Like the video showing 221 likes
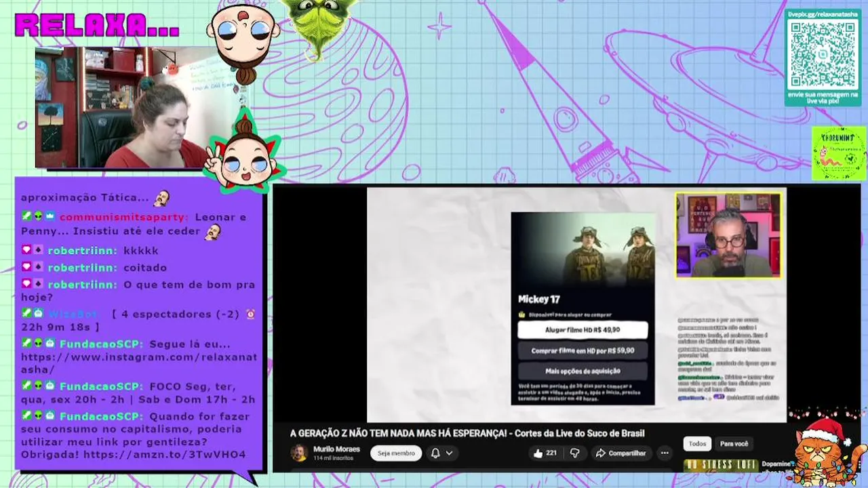Image resolution: width=868 pixels, height=488 pixels. [x=546, y=453]
